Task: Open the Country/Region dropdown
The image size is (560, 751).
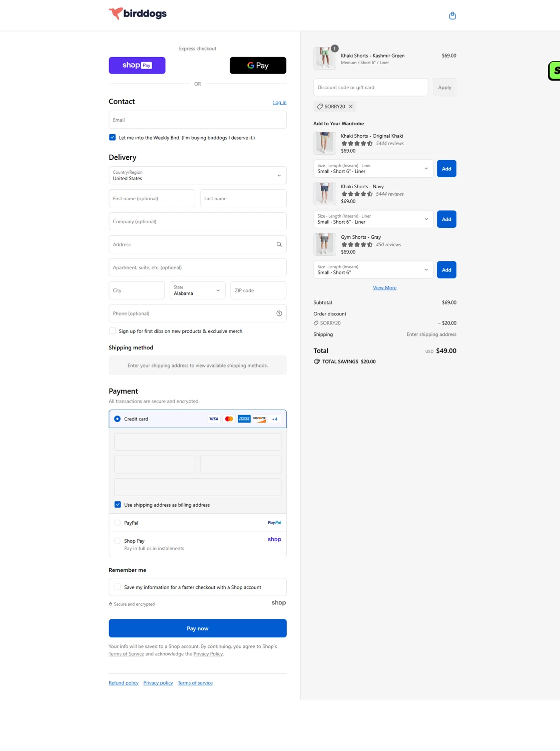Action: point(198,175)
